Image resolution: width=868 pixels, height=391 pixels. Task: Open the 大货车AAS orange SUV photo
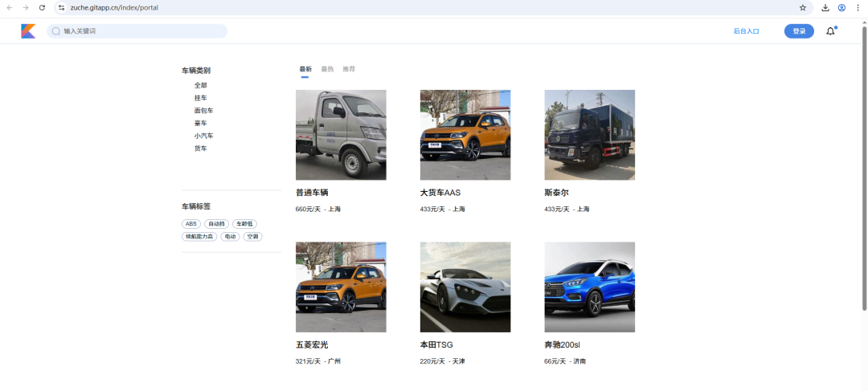(x=465, y=135)
